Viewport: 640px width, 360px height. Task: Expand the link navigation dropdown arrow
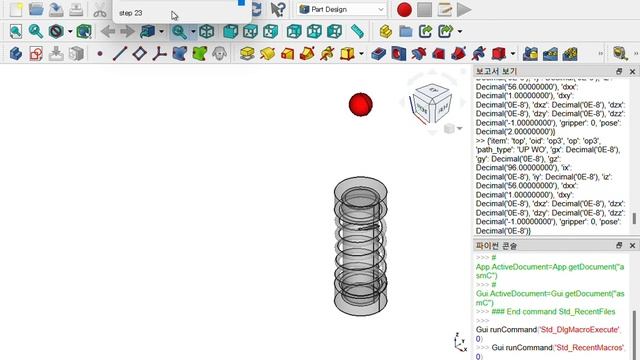coord(162,31)
